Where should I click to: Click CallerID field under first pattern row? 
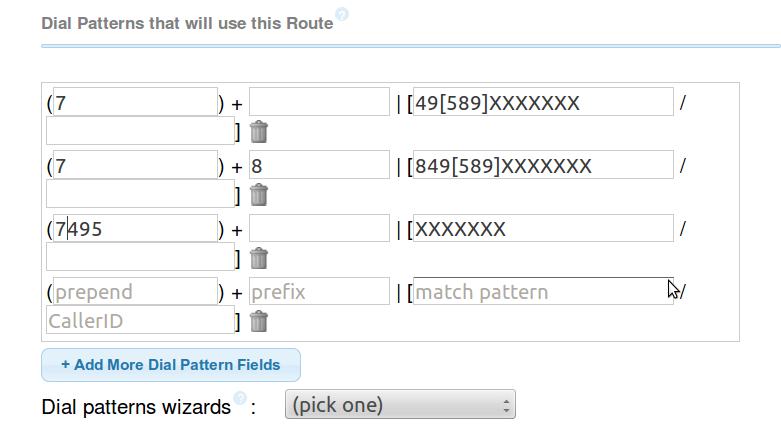pos(140,131)
